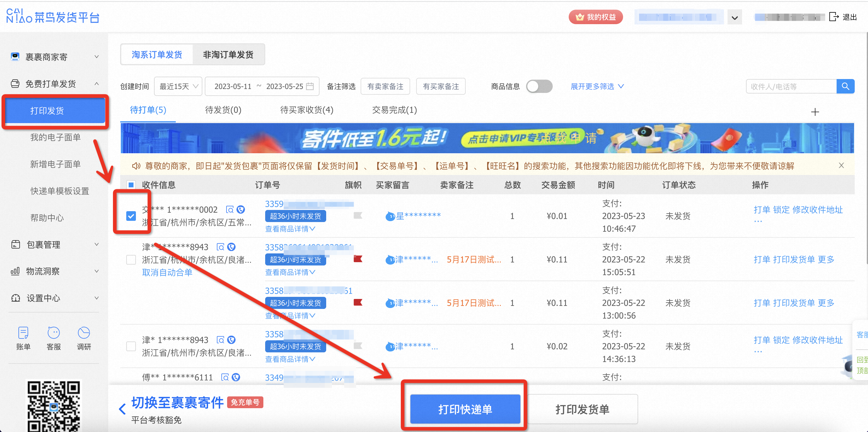This screenshot has width=868, height=432.
Task: Select 打印发货 in sidebar
Action: [55, 111]
